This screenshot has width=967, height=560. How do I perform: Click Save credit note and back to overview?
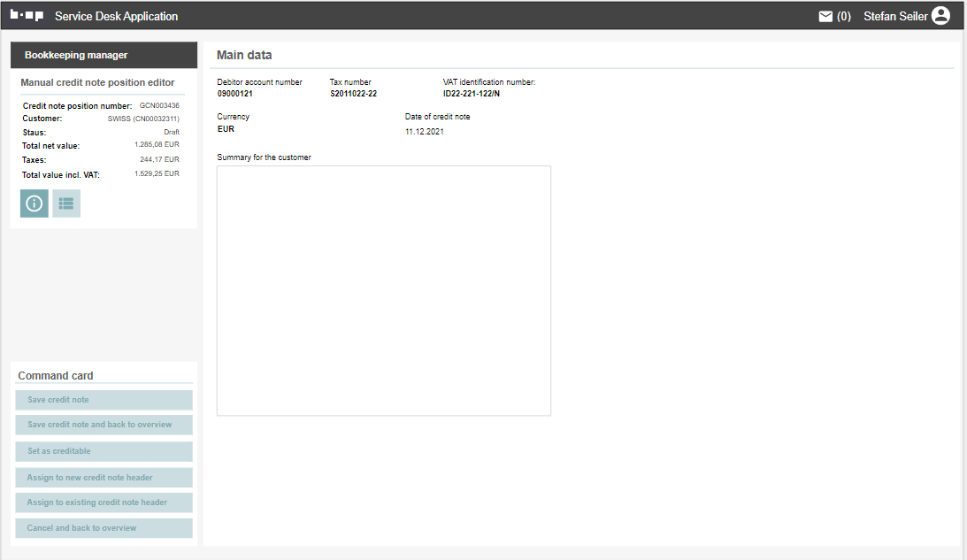pos(104,425)
